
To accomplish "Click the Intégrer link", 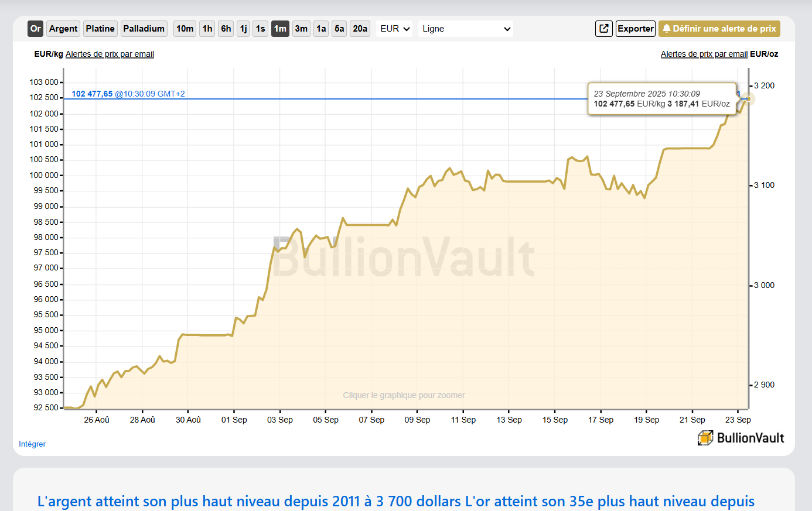I will pos(32,444).
